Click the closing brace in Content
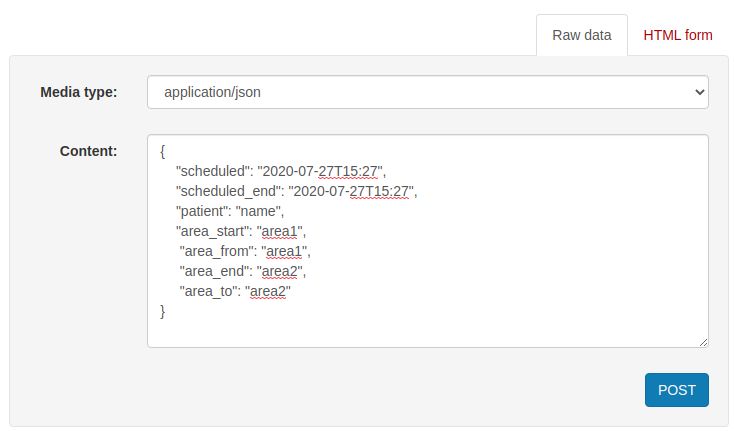This screenshot has height=431, width=734. pyautogui.click(x=162, y=312)
